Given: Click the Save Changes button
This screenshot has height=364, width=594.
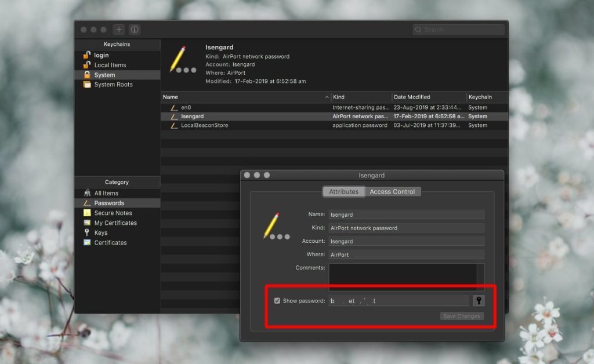Looking at the screenshot, I should (x=461, y=316).
